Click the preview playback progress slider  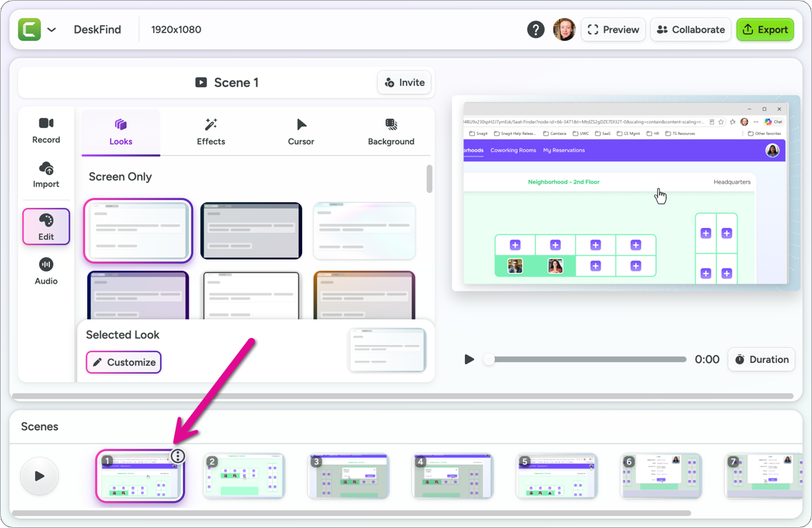tap(585, 359)
